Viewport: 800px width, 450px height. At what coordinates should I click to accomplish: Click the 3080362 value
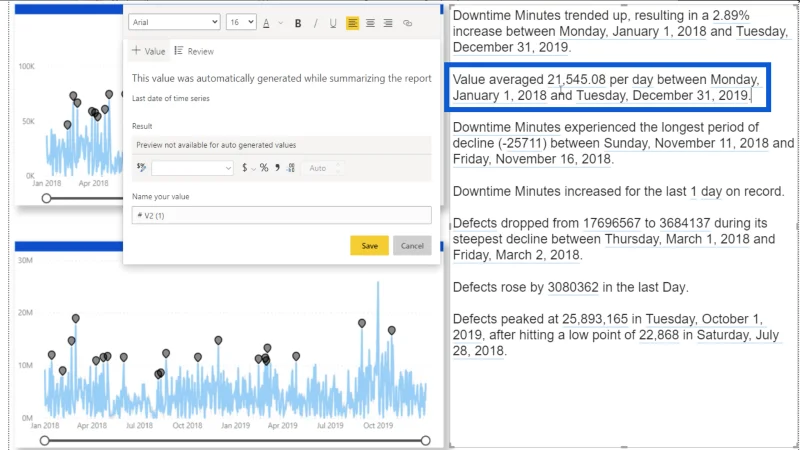573,287
